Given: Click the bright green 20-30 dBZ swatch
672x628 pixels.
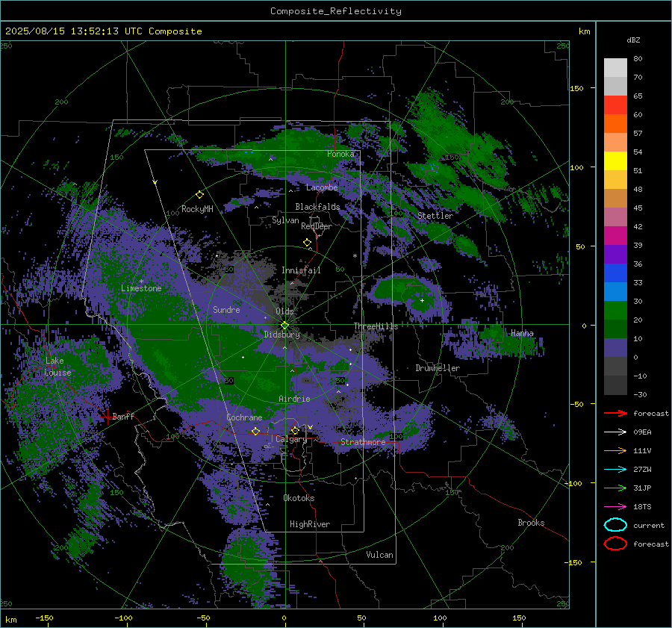Looking at the screenshot, I should pyautogui.click(x=615, y=311).
